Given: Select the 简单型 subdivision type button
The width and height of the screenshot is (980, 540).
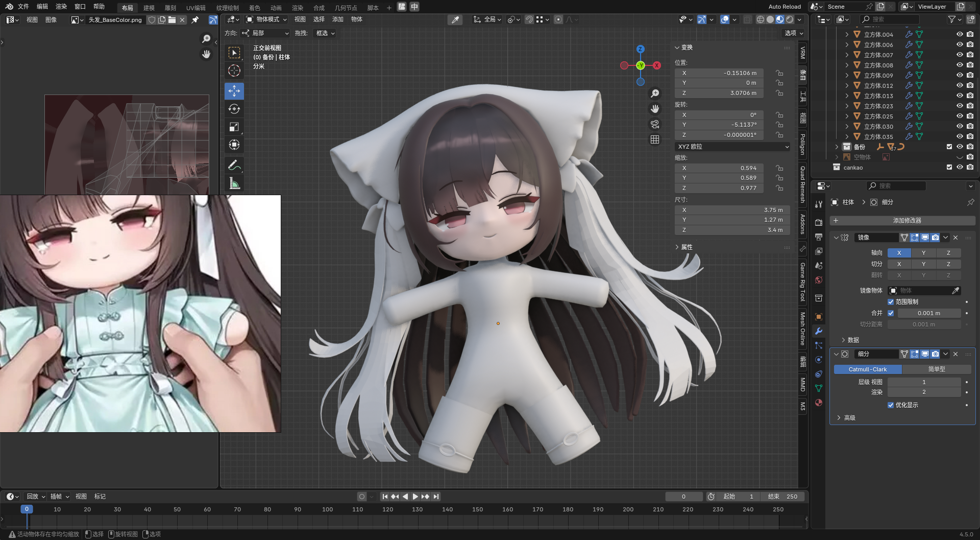Looking at the screenshot, I should pos(936,369).
